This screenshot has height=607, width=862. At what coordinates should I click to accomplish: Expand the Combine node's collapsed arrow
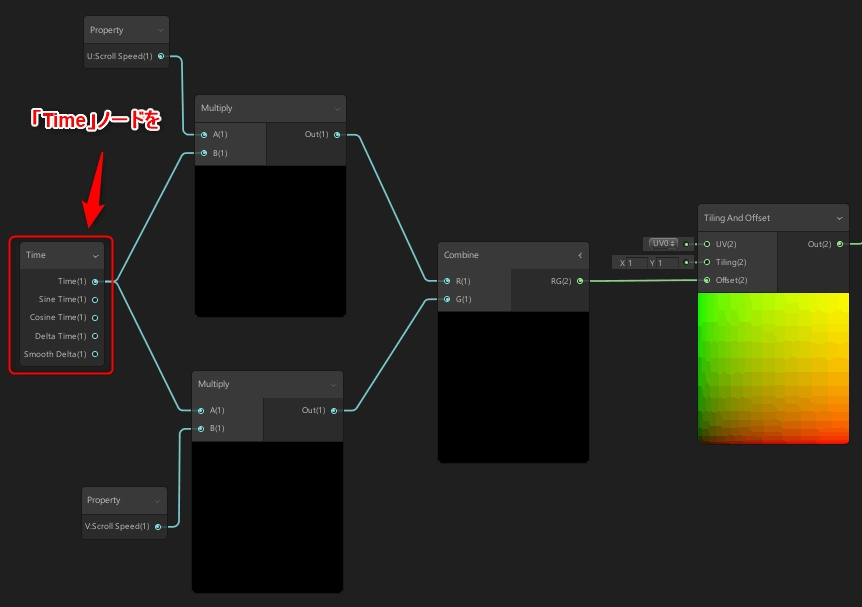580,255
